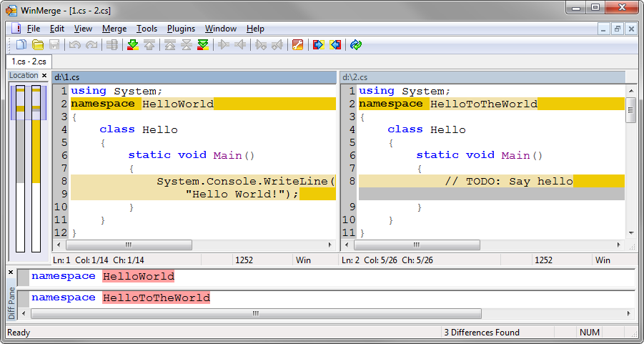Click 'class Hello' in the left pane
Image resolution: width=644 pixels, height=344 pixels.
point(139,130)
